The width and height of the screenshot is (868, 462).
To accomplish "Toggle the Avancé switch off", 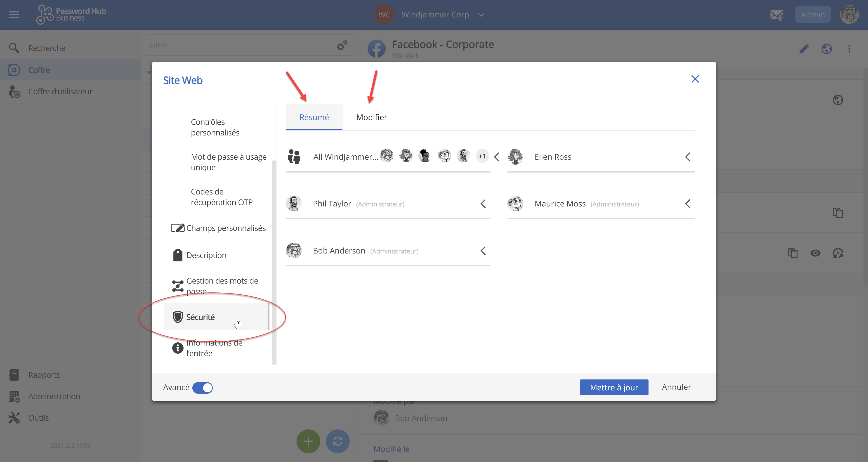I will point(203,388).
